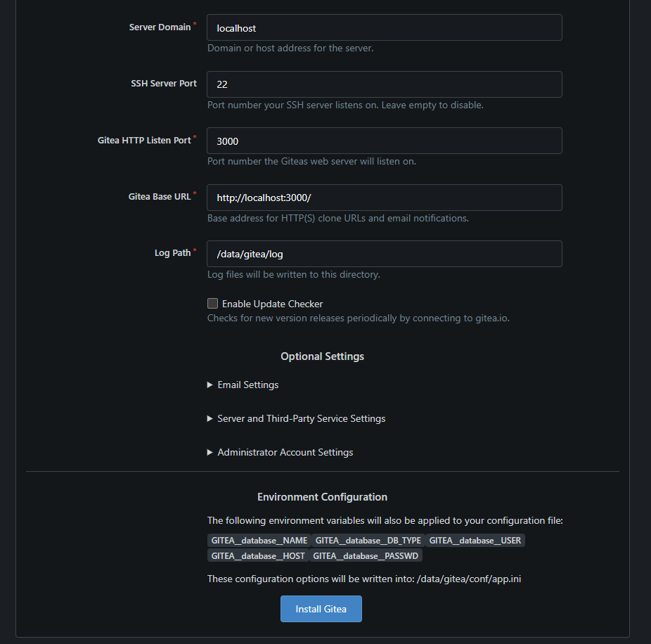651x644 pixels.
Task: Click the 'Log files will be written' help text
Action: (294, 274)
